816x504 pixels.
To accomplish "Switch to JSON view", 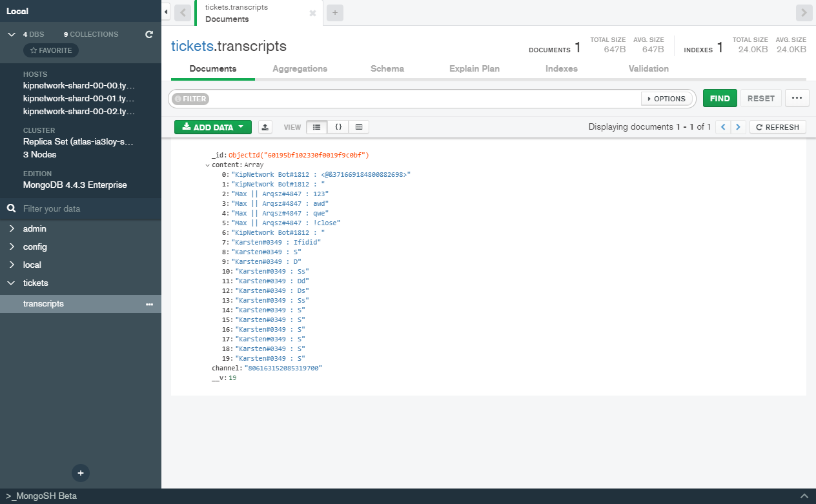I will pyautogui.click(x=338, y=127).
